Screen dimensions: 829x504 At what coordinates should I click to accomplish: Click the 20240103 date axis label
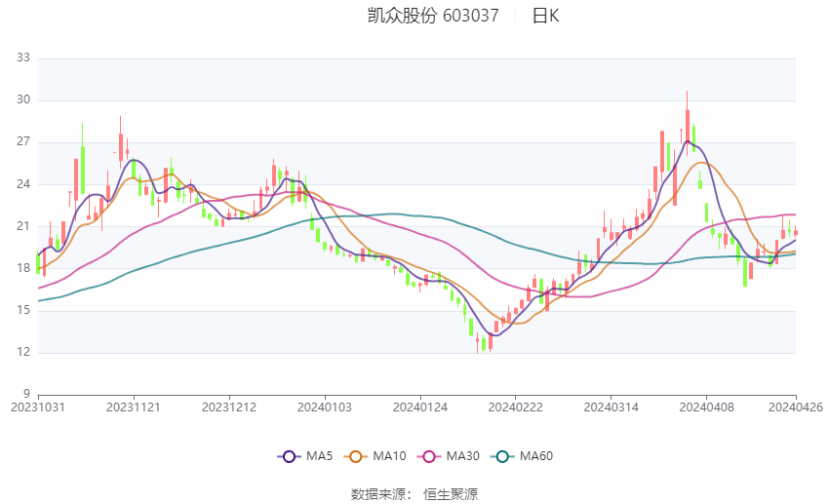(x=325, y=407)
